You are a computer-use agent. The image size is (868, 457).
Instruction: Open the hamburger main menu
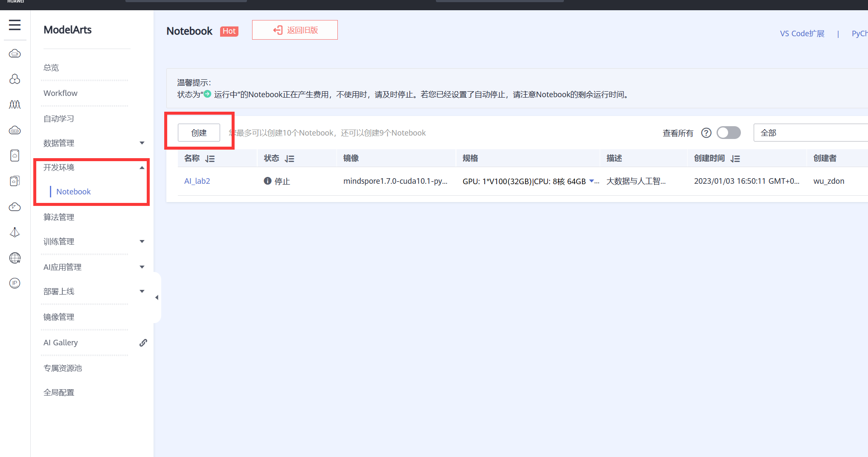coord(15,25)
